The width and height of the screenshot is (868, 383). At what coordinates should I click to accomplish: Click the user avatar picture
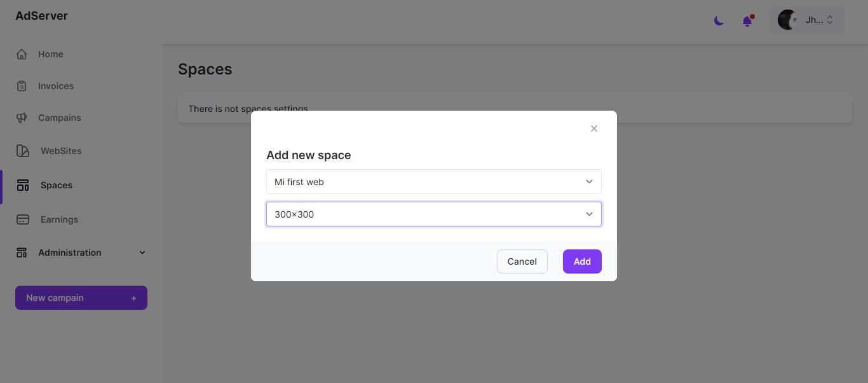tap(788, 20)
